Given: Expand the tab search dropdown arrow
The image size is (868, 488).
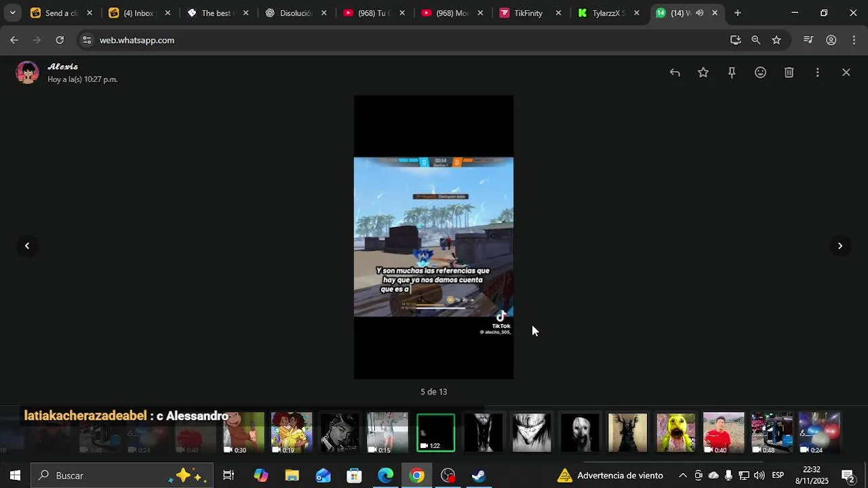Looking at the screenshot, I should pos(12,13).
